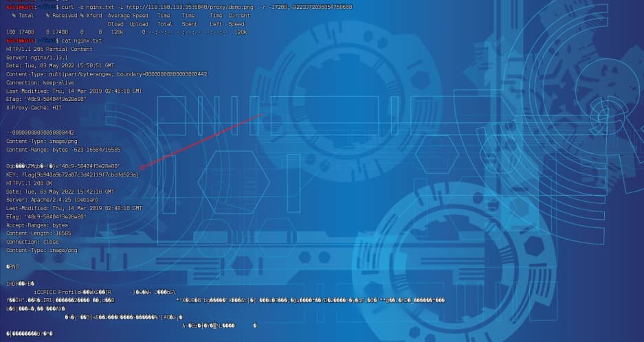Click the 'KEY: flag{...}' line
Image resolution: width=644 pixels, height=342 pixels.
click(x=73, y=175)
